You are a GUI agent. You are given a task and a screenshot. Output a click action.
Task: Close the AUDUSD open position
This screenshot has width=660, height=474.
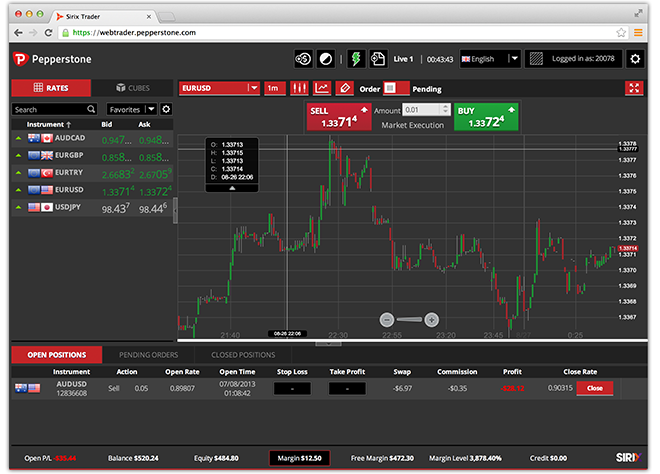coord(594,387)
